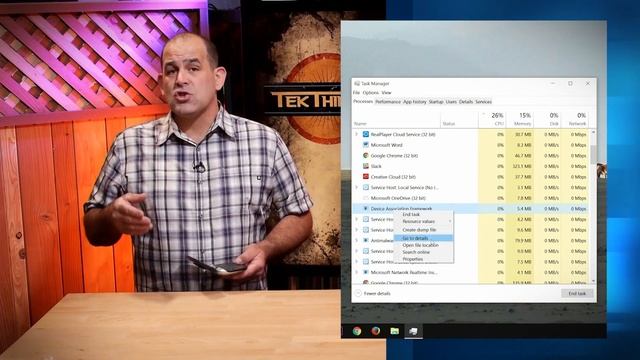The image size is (640, 360).
Task: Open File Explorer from the taskbar
Action: point(394,331)
